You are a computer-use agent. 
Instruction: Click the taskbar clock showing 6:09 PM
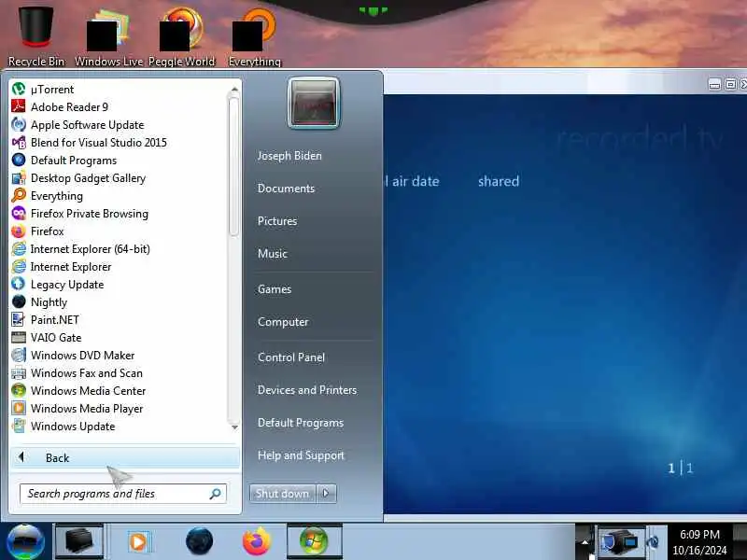tap(699, 542)
